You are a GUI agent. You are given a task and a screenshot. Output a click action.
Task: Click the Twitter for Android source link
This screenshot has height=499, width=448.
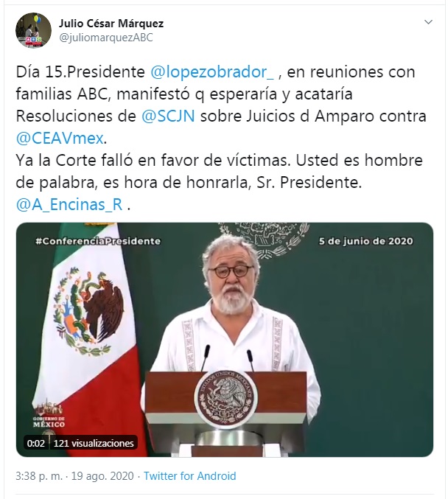tap(189, 476)
